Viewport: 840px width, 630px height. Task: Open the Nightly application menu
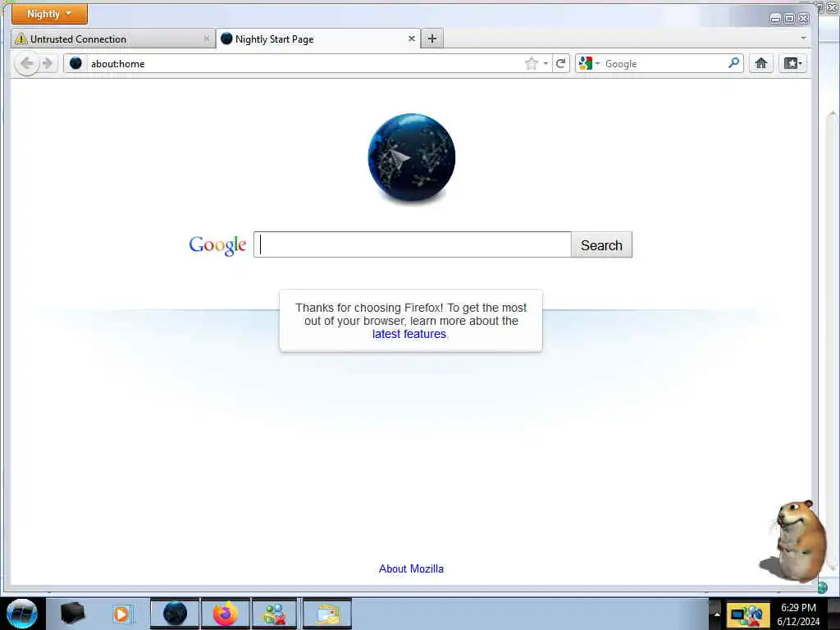click(49, 14)
